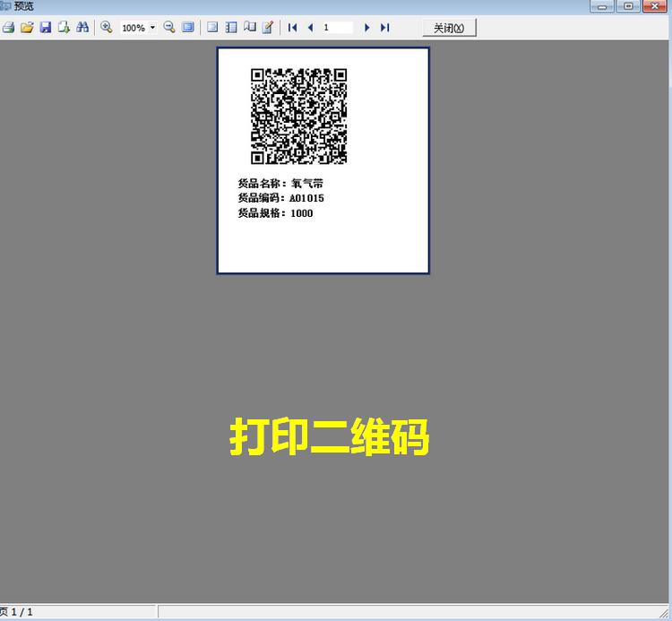Zoom in with the plus magnifier

pyautogui.click(x=106, y=28)
